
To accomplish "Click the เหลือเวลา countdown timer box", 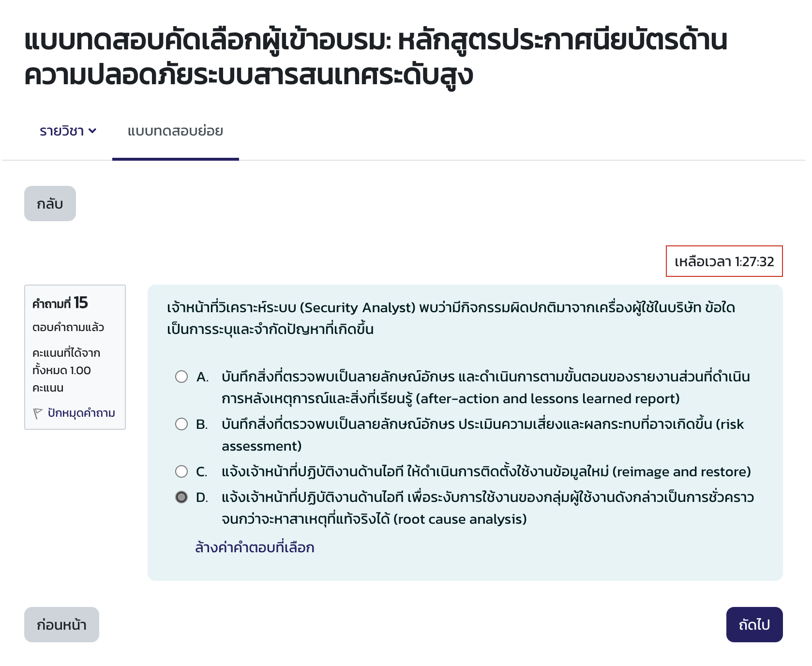I will [724, 262].
